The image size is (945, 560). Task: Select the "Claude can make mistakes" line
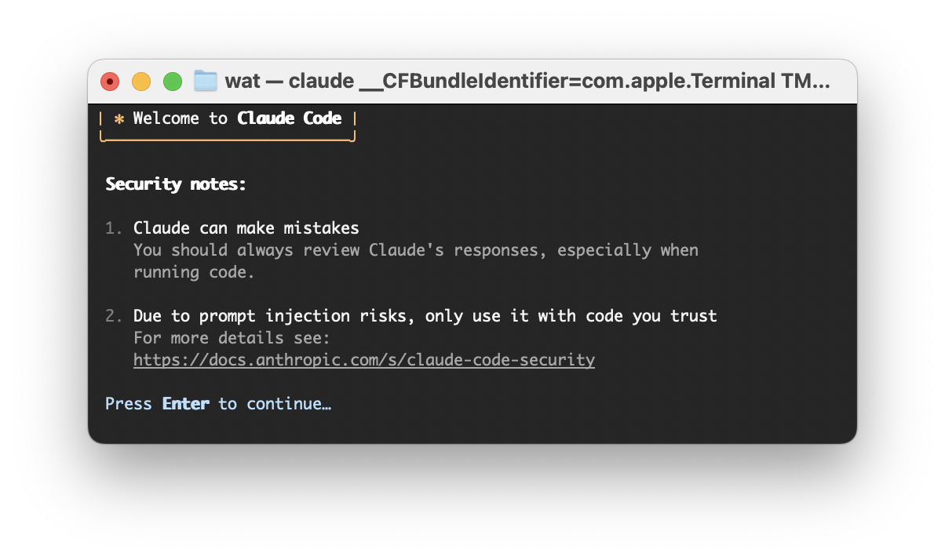click(246, 228)
